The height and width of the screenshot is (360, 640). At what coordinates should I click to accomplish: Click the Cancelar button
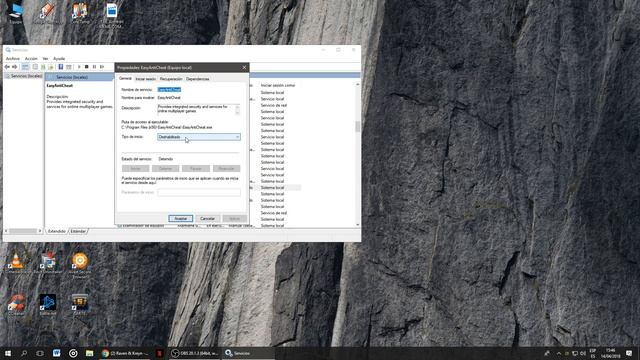(207, 218)
